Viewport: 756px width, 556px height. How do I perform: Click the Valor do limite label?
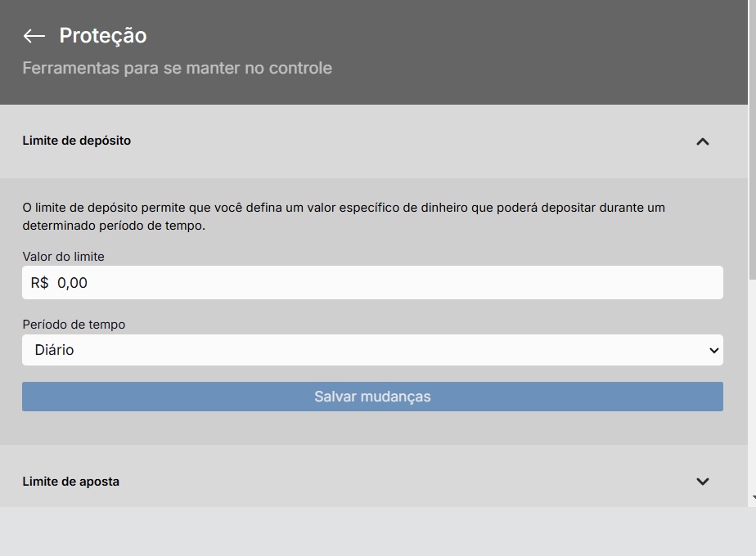tap(63, 257)
